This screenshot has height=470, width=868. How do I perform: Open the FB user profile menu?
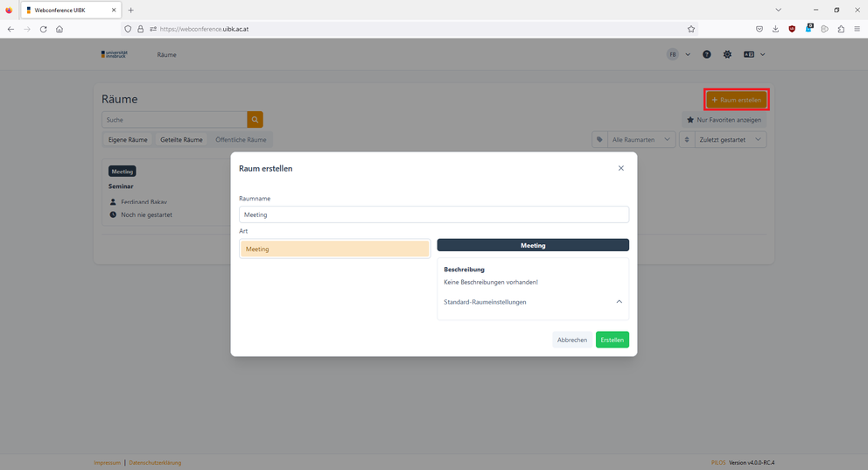[x=679, y=54]
